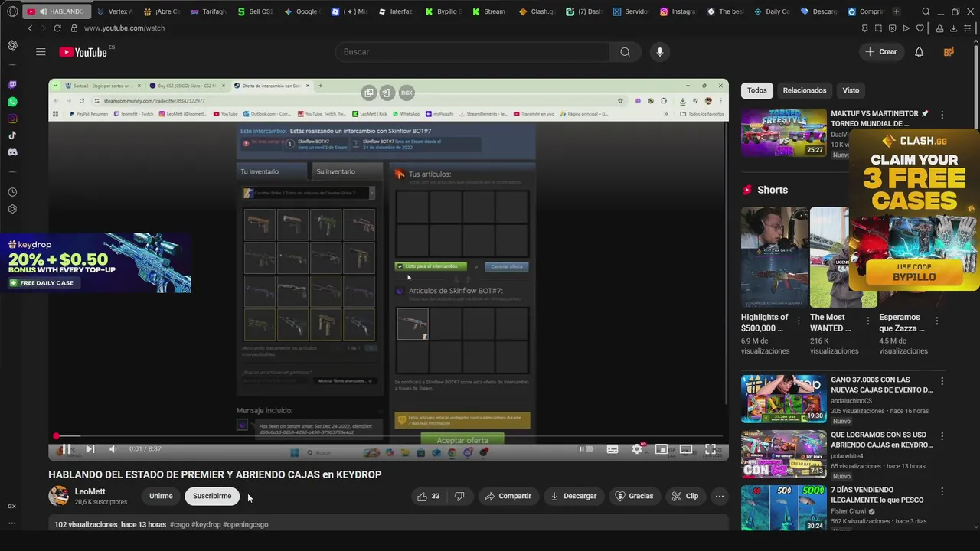Open YouTube hamburger guide menu

click(41, 52)
